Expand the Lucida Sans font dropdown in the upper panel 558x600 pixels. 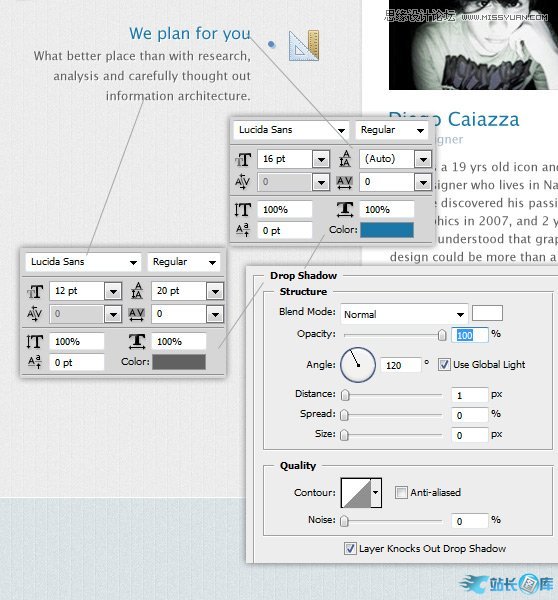[x=291, y=130]
